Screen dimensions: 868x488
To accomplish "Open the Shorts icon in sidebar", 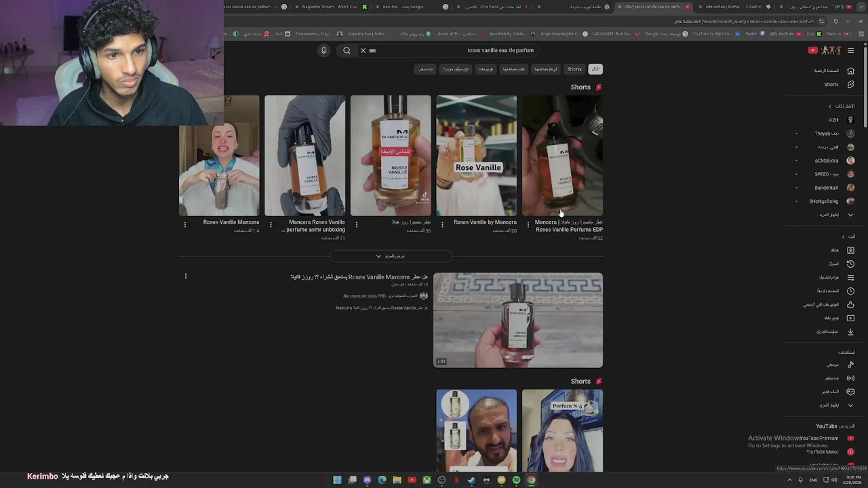I will pos(850,84).
